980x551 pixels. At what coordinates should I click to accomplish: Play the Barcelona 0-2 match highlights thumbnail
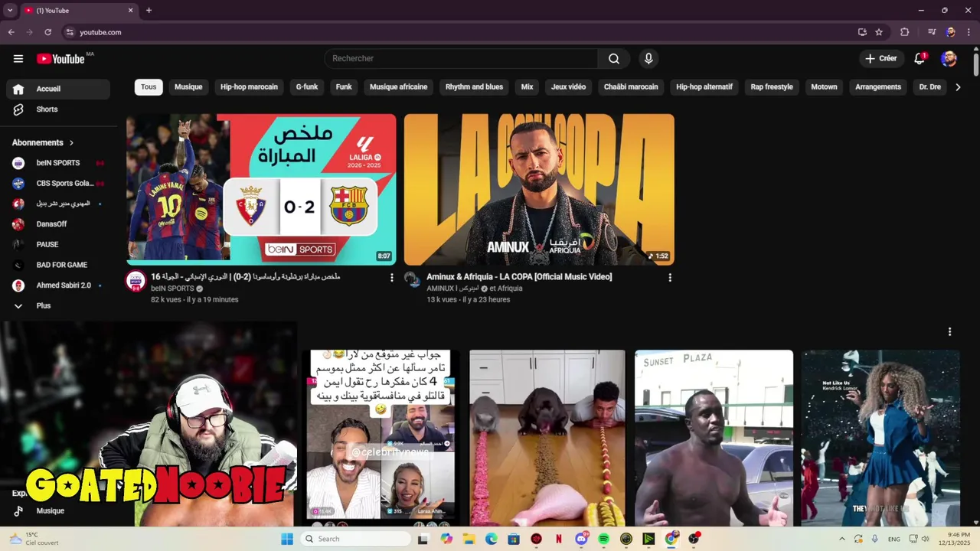pyautogui.click(x=261, y=190)
